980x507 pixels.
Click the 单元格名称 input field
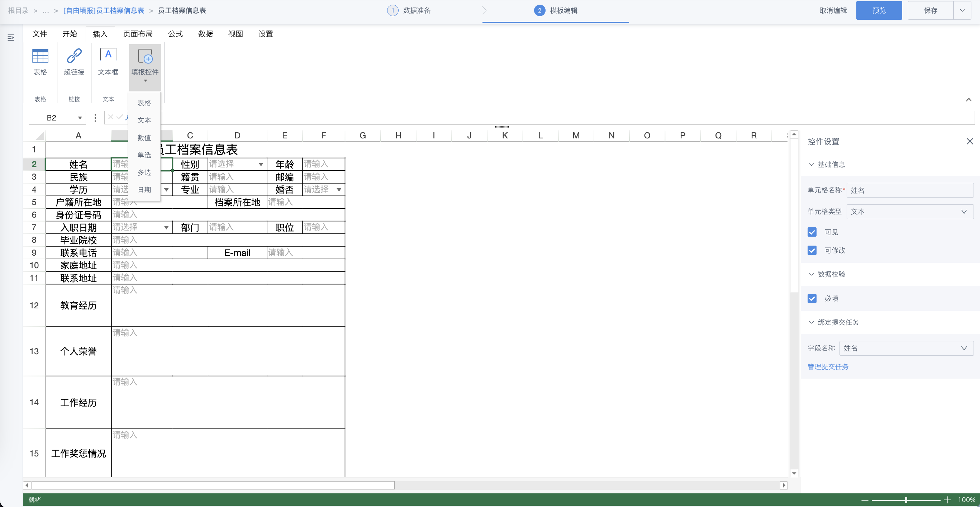point(909,190)
